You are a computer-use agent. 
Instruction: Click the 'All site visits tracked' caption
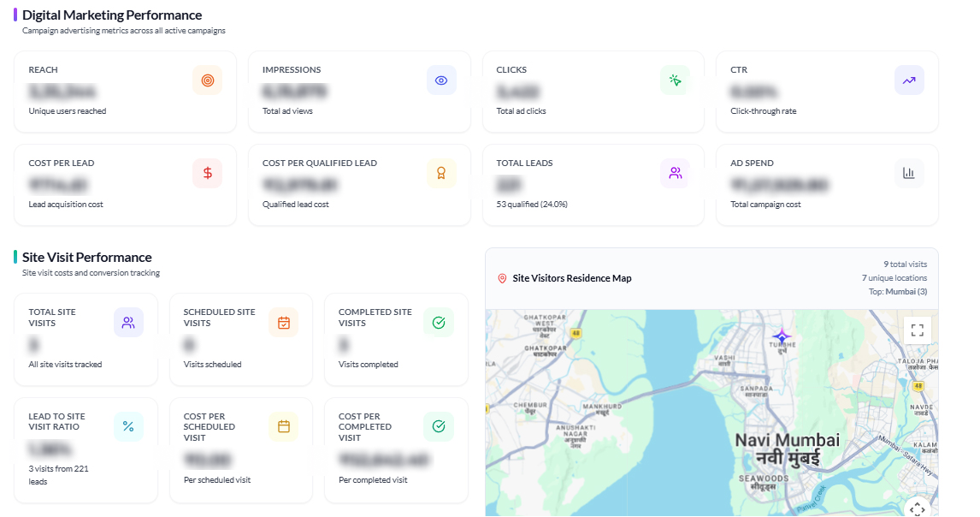(x=65, y=365)
